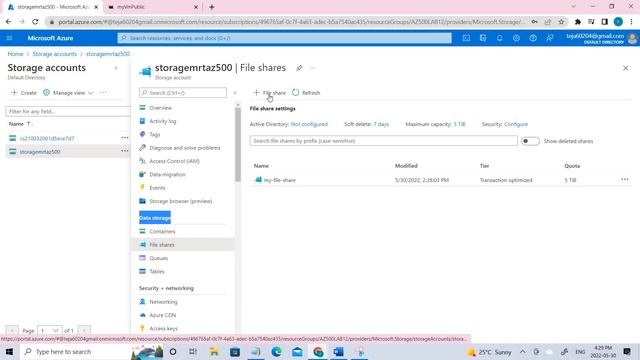Viewport: 640px width, 360px height.
Task: Reload the browser page
Action: pos(35,22)
